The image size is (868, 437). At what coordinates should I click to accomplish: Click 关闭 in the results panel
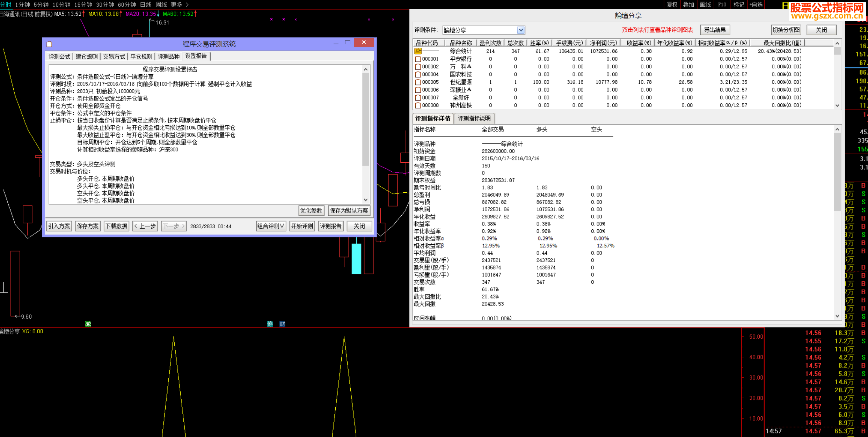coord(822,30)
